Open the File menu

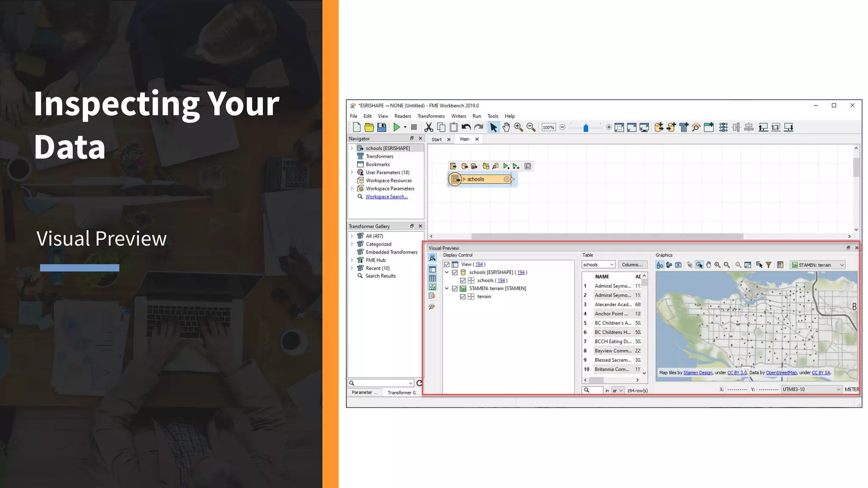(x=353, y=116)
